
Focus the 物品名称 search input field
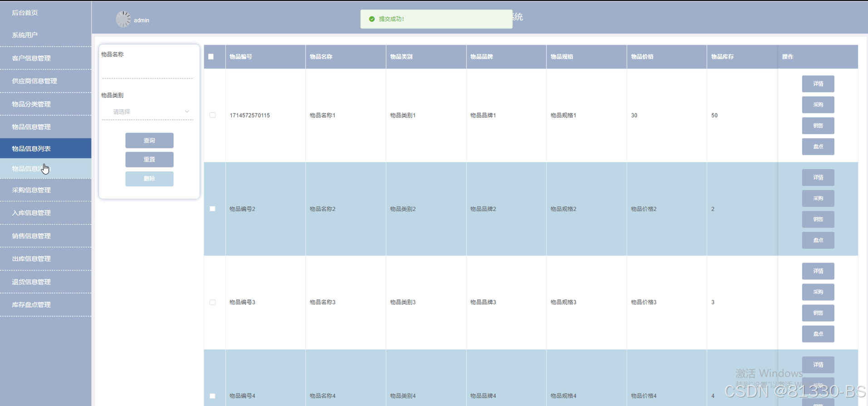pos(148,70)
